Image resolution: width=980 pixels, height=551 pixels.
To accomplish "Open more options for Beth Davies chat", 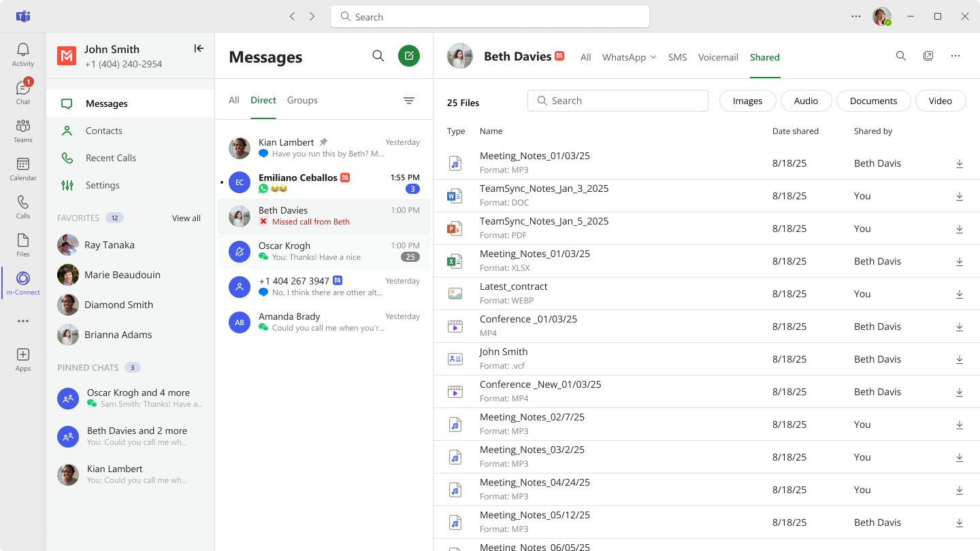I will [955, 56].
